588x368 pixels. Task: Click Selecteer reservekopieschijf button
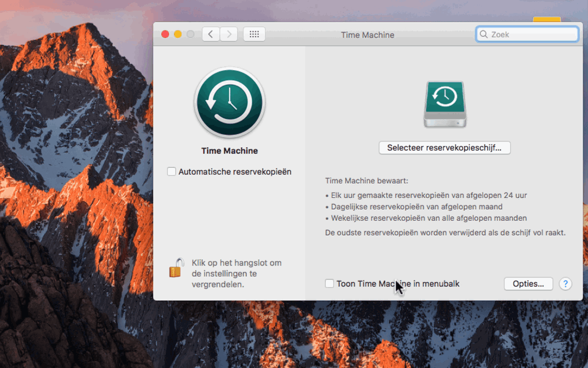[445, 148]
